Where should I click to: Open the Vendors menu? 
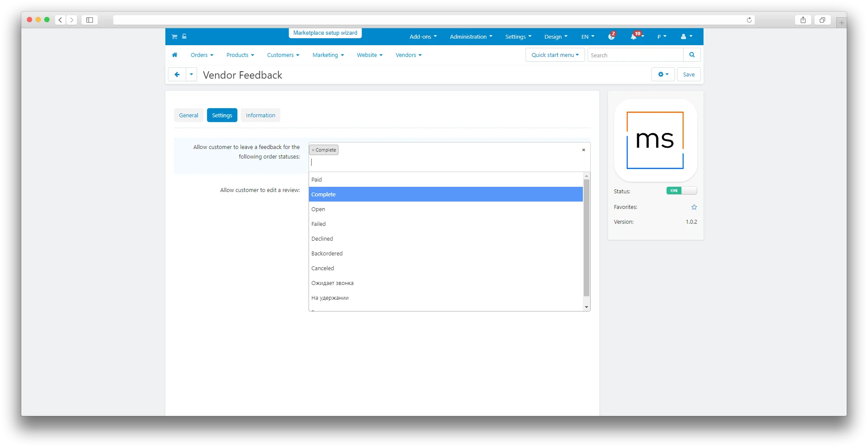coord(408,55)
